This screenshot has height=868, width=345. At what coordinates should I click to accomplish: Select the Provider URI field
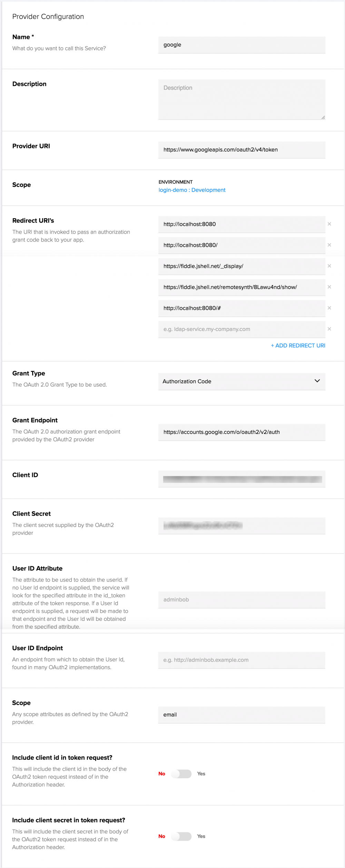point(241,149)
